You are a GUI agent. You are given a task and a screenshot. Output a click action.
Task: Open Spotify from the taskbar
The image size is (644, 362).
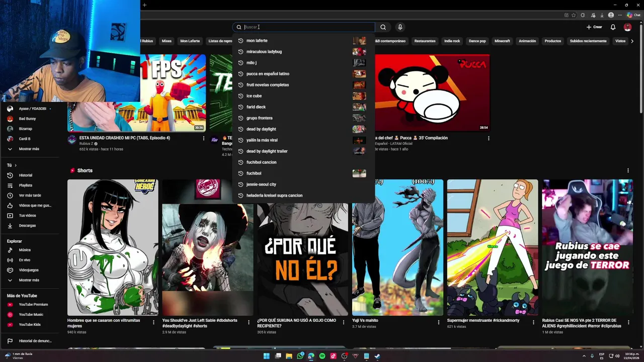(x=322, y=356)
